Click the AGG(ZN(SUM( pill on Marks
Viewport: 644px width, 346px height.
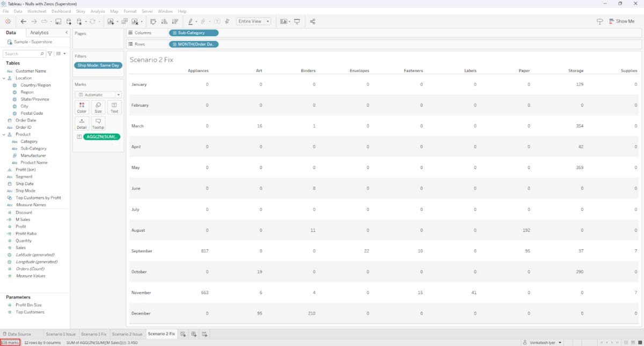102,137
